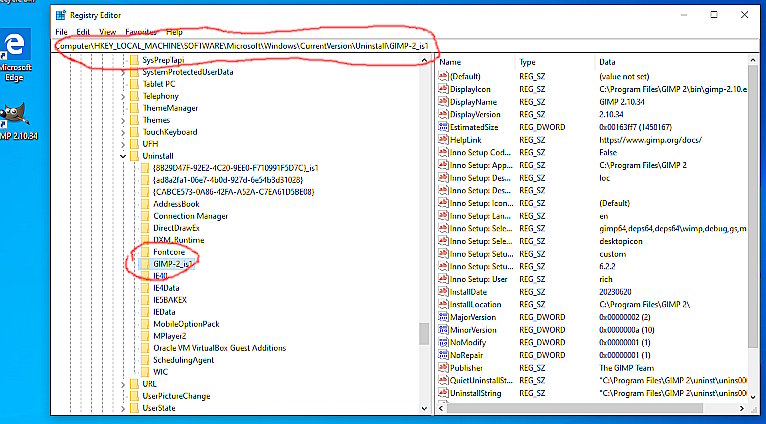The image size is (766, 424).
Task: Click tree pane scroll down arrow
Action: coord(424,408)
